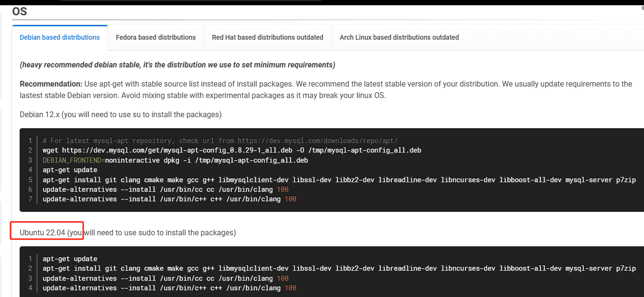The image size is (644, 297).
Task: Click apt-get install line in Debian block
Action: [339, 180]
